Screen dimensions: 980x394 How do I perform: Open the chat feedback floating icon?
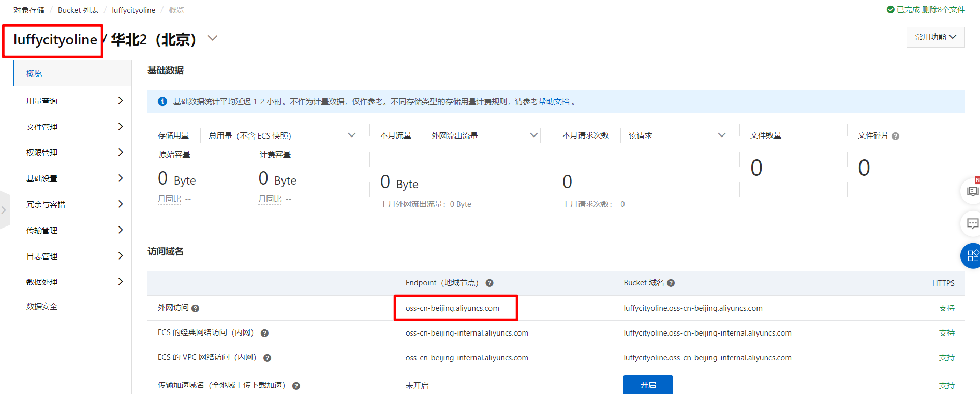[972, 224]
